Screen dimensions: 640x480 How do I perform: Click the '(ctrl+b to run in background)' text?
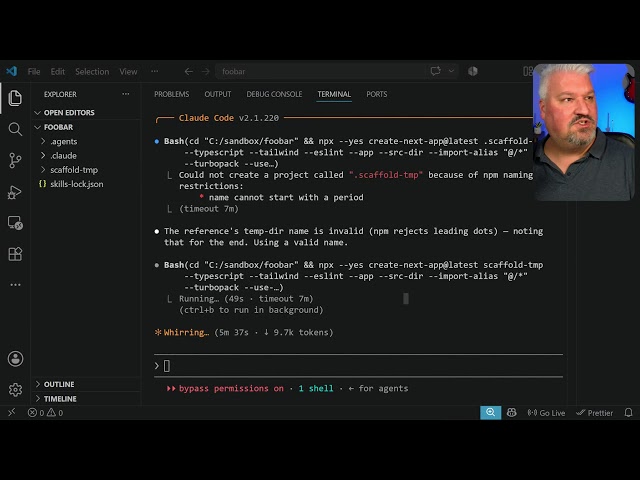coord(251,310)
